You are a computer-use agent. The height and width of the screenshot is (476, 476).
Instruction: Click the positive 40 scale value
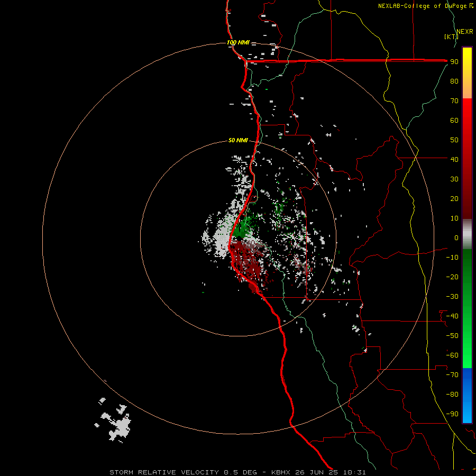tap(454, 159)
